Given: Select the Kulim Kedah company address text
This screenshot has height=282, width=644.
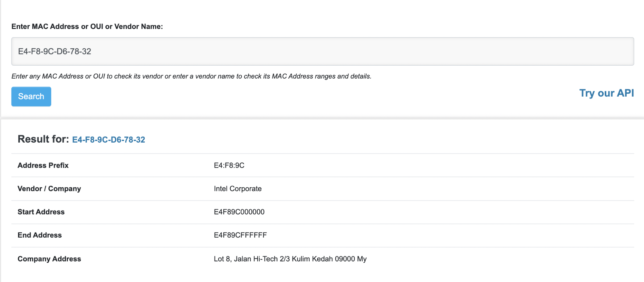Looking at the screenshot, I should coord(290,259).
